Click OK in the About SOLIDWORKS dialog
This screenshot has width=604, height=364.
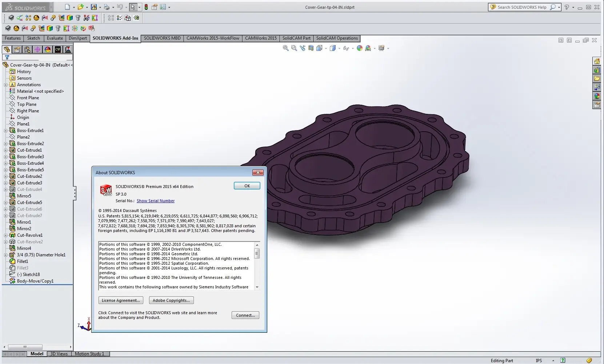[247, 186]
